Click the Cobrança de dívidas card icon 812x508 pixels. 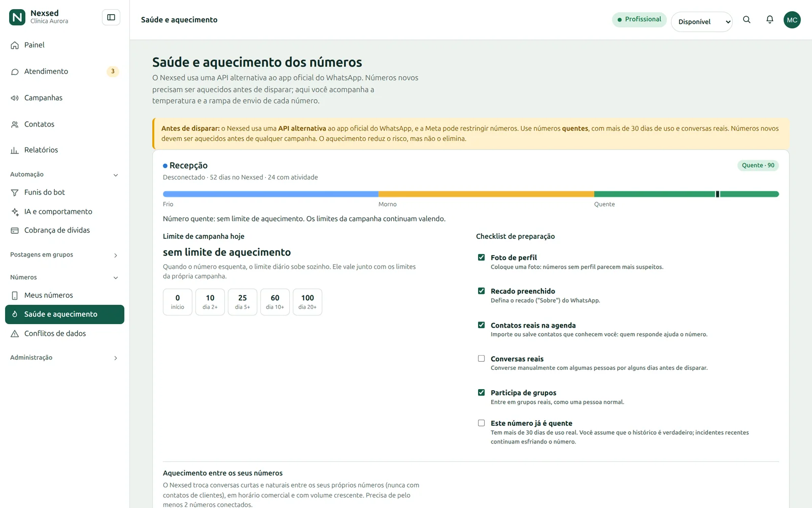pyautogui.click(x=15, y=231)
